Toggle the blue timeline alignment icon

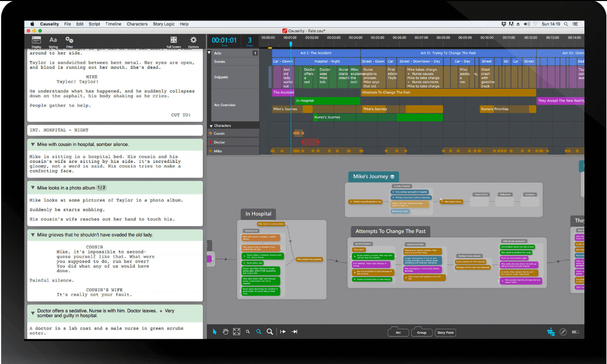pos(551,332)
